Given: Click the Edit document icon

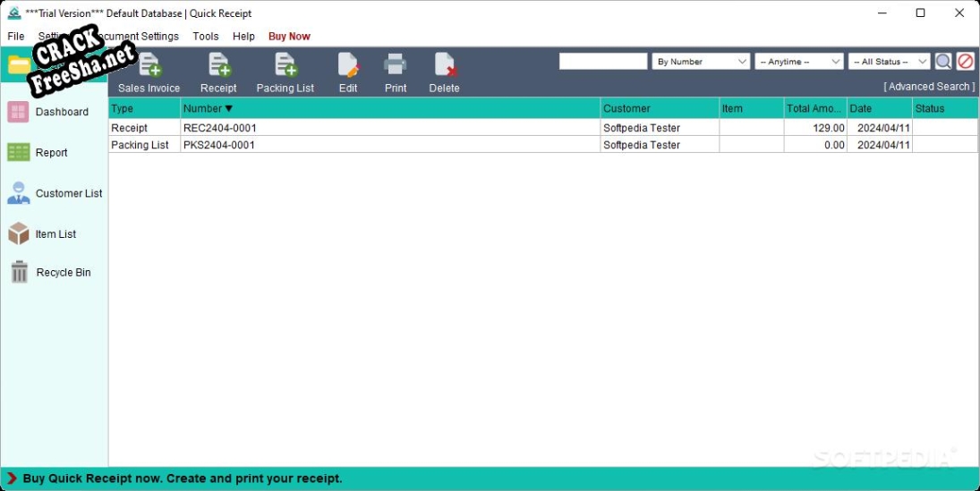Looking at the screenshot, I should click(x=348, y=66).
